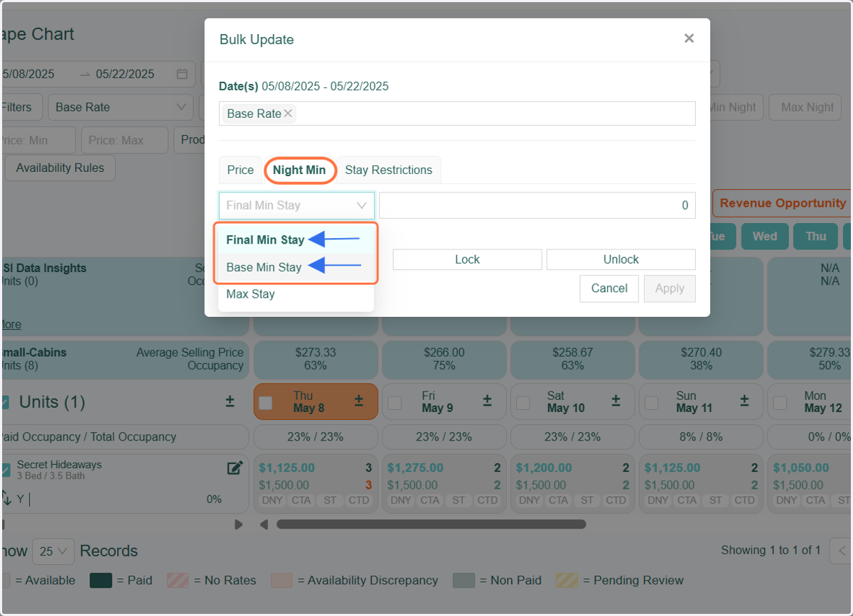The image size is (853, 616).
Task: Open Revenue Opportunity
Action: (x=783, y=203)
